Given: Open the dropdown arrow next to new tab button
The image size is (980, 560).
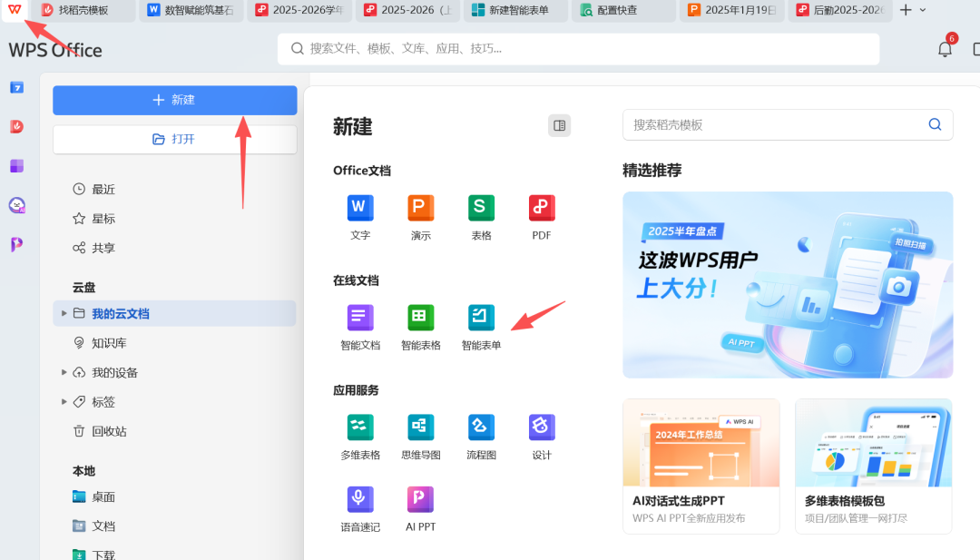Looking at the screenshot, I should tap(921, 11).
